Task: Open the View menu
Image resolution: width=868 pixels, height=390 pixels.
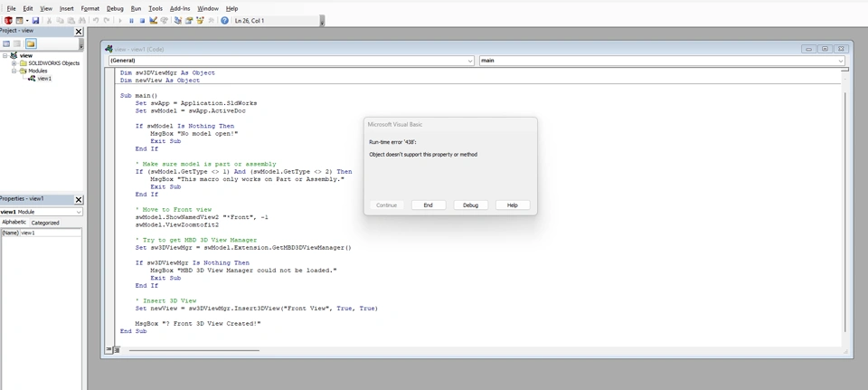Action: 46,8
